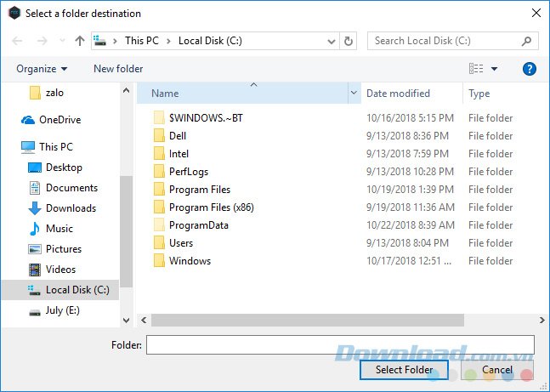Select Downloads in the sidebar
Viewport: 550px width, 392px height.
[71, 208]
